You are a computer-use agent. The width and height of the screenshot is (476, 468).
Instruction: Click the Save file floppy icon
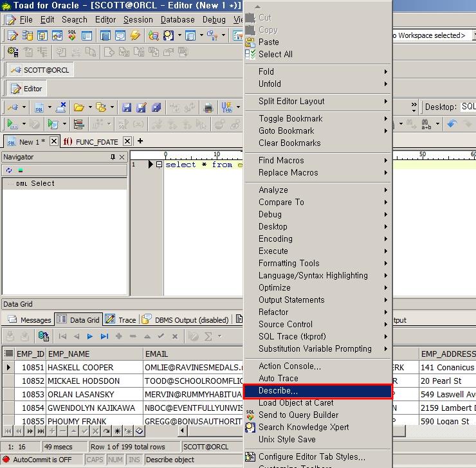[x=127, y=107]
